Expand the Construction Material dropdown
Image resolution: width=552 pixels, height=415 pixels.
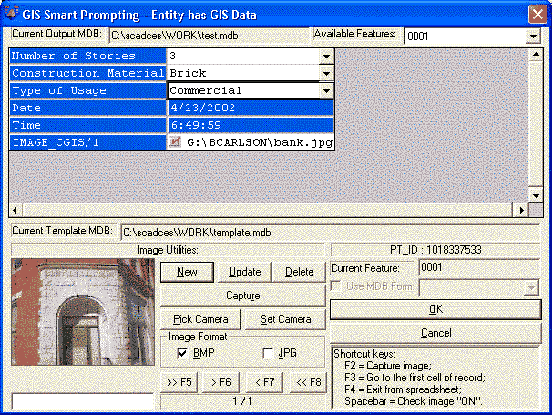pos(326,74)
